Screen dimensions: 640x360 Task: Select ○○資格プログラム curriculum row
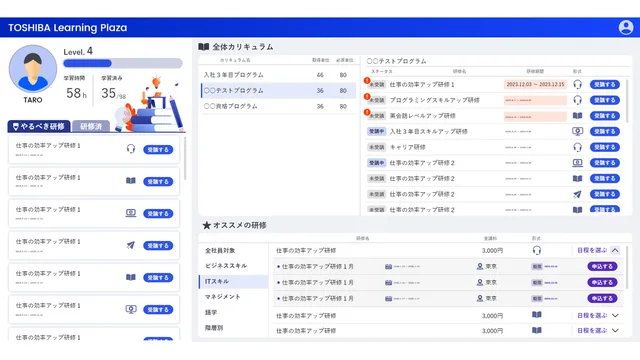click(x=277, y=106)
